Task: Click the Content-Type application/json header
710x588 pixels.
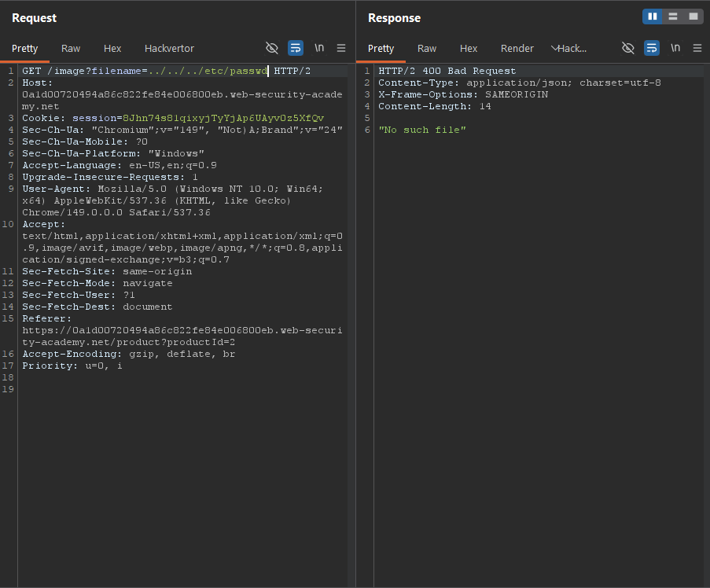Action: 520,83
